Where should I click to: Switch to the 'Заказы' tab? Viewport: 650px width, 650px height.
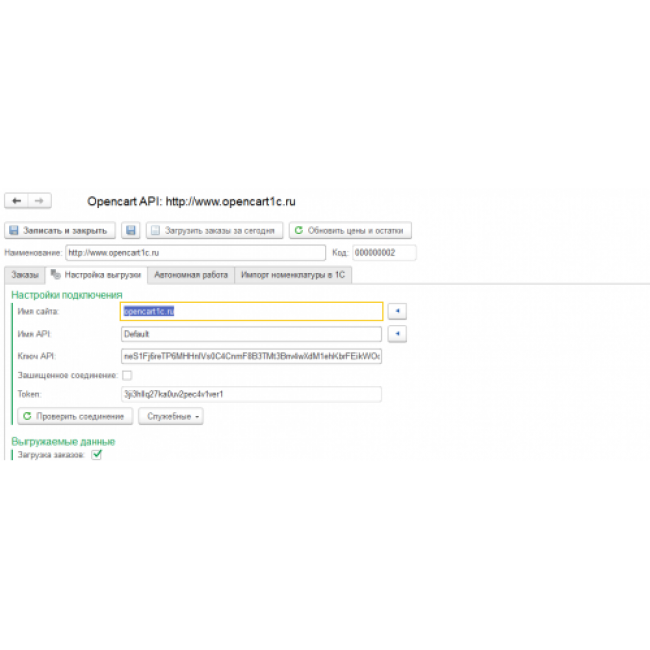coord(25,275)
